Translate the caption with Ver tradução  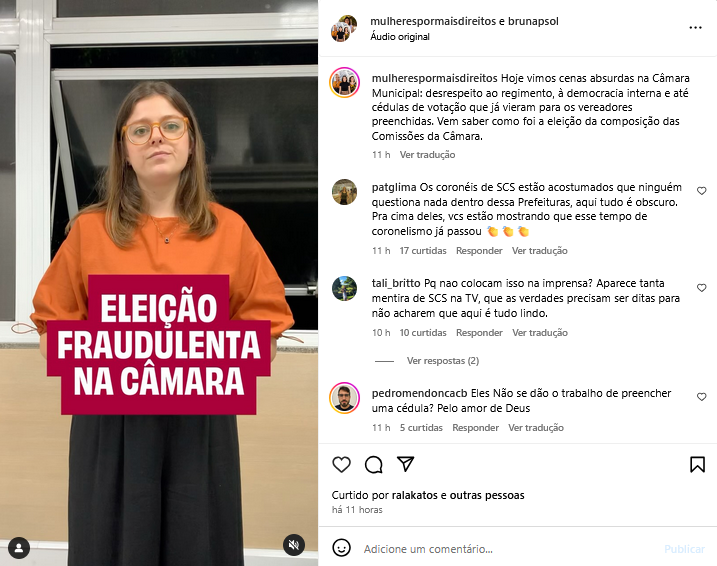pyautogui.click(x=428, y=155)
